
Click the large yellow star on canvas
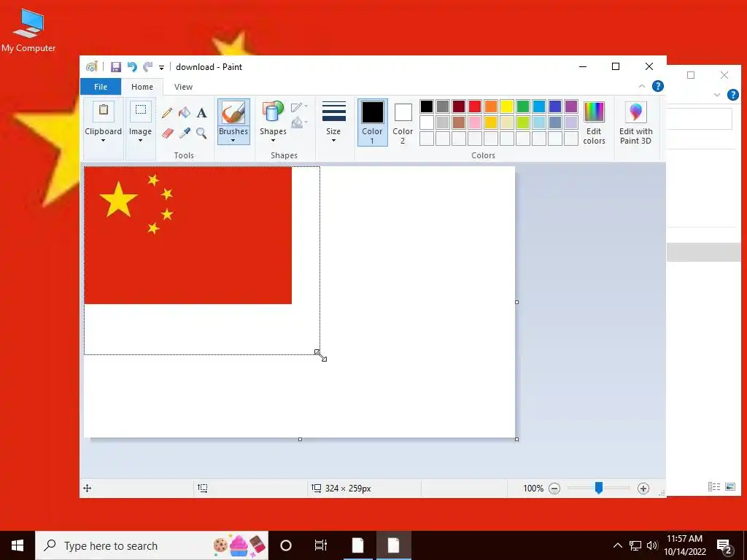point(118,200)
